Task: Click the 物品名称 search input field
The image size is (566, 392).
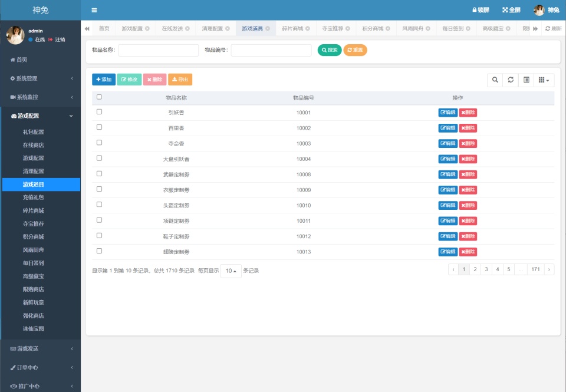Action: tap(159, 50)
